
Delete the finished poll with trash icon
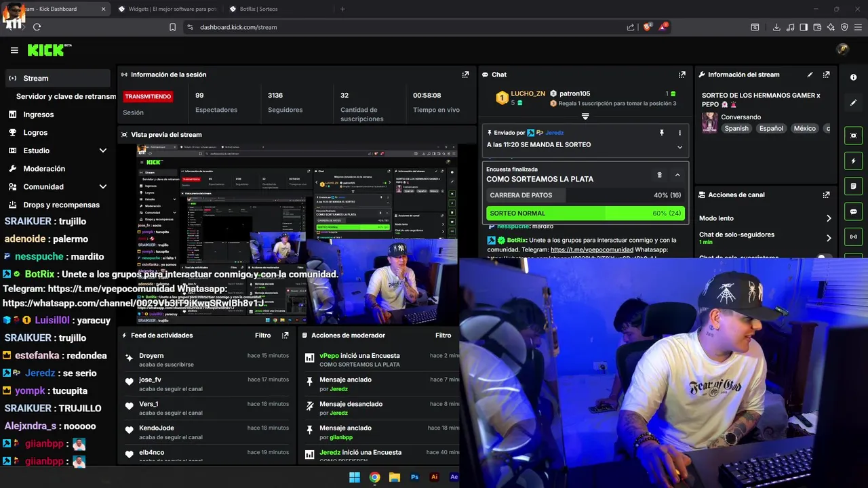(659, 175)
